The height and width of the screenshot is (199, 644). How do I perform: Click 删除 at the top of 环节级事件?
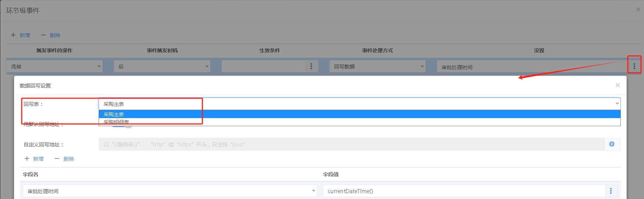click(x=51, y=35)
